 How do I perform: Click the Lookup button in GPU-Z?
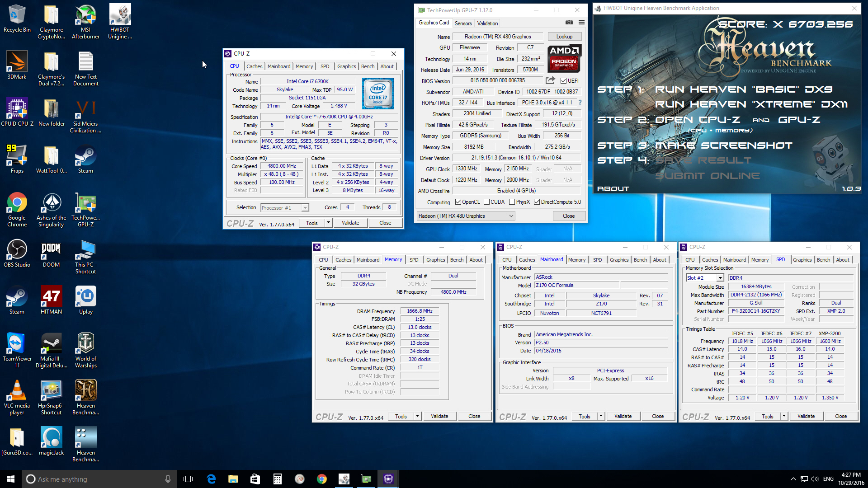[x=564, y=37]
